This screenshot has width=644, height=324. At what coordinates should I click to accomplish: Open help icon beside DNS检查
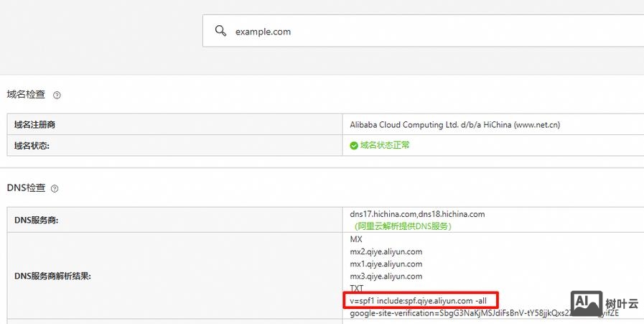pyautogui.click(x=55, y=189)
